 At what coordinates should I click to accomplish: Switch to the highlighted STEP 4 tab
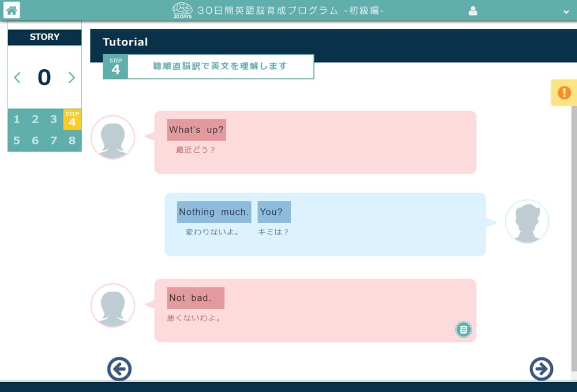pyautogui.click(x=72, y=119)
